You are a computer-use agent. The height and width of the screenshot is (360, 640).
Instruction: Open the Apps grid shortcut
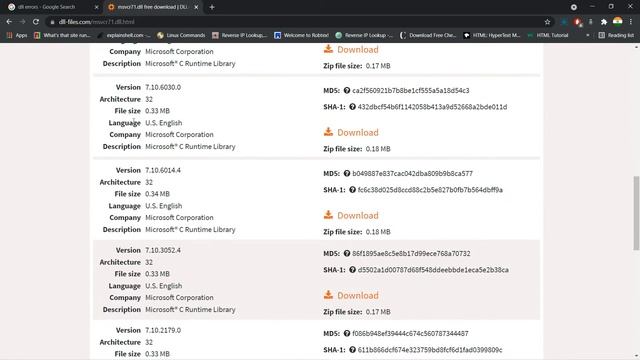point(17,36)
